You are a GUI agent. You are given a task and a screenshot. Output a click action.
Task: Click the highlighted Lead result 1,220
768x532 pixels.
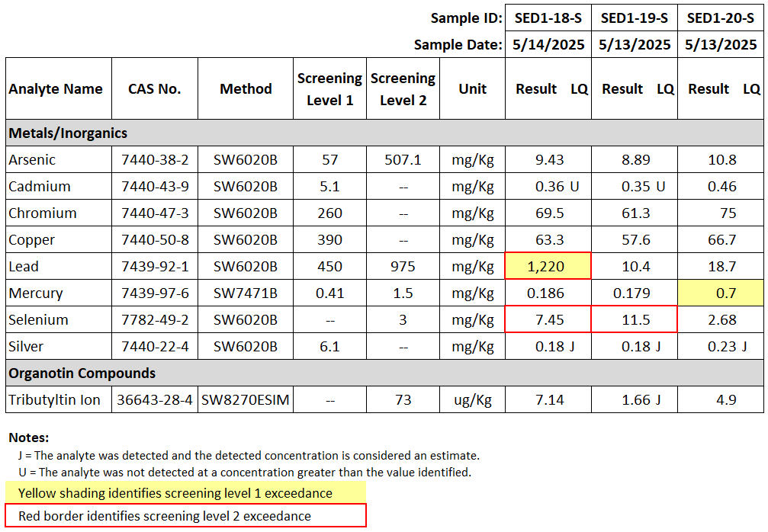coord(548,266)
